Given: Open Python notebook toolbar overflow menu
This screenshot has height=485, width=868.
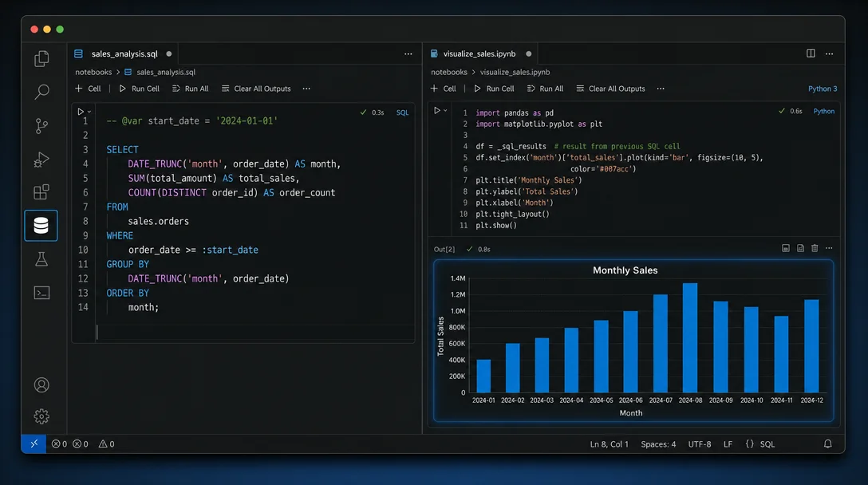Looking at the screenshot, I should point(661,89).
